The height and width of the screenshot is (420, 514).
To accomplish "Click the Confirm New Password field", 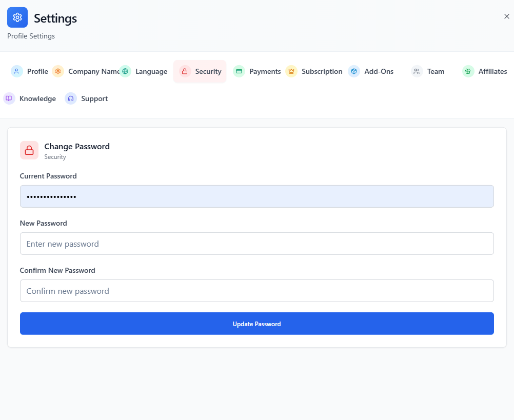I will 256,290.
